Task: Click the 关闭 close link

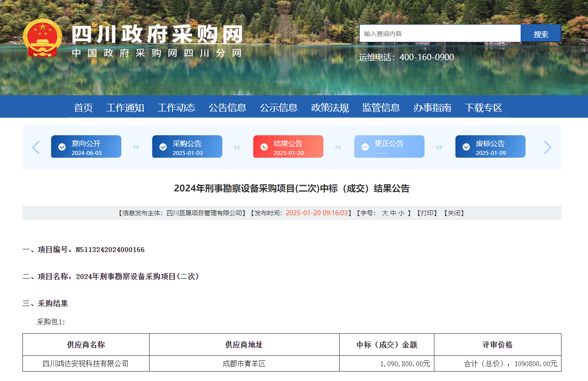Action: click(454, 213)
